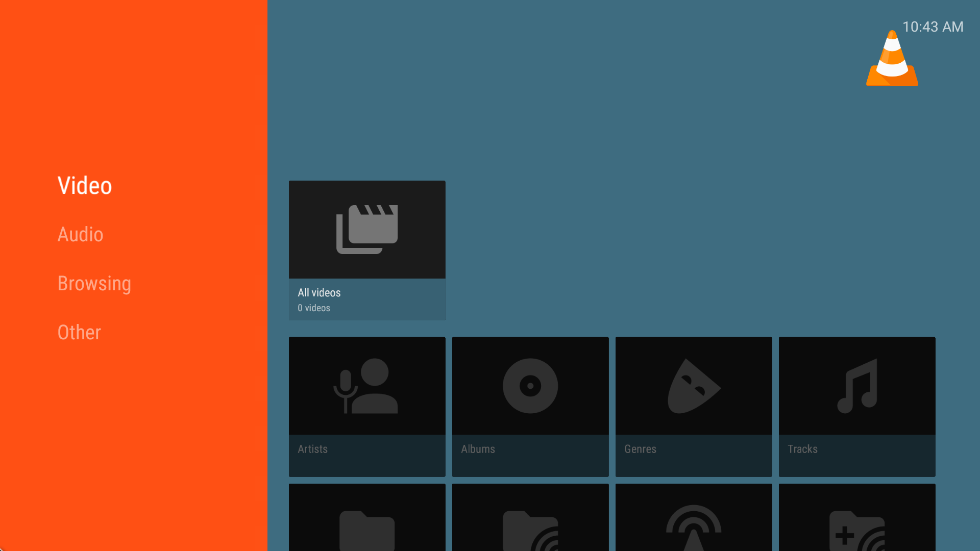Open the network folder icon

[x=530, y=531]
